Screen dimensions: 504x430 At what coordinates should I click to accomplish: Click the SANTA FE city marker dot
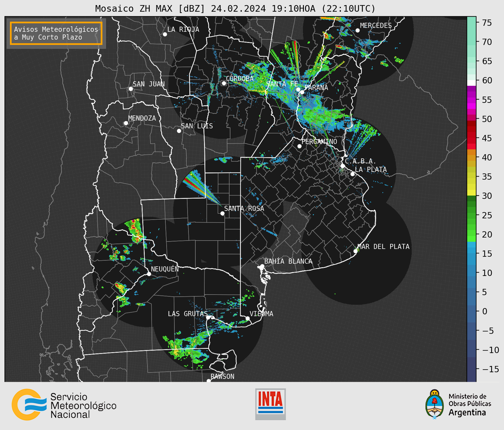point(298,89)
